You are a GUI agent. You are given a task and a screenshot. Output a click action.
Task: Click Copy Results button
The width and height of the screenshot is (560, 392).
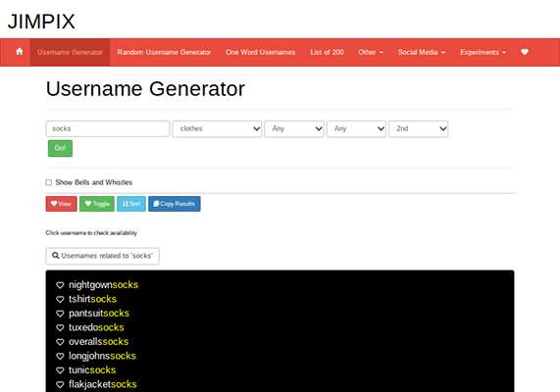click(175, 204)
